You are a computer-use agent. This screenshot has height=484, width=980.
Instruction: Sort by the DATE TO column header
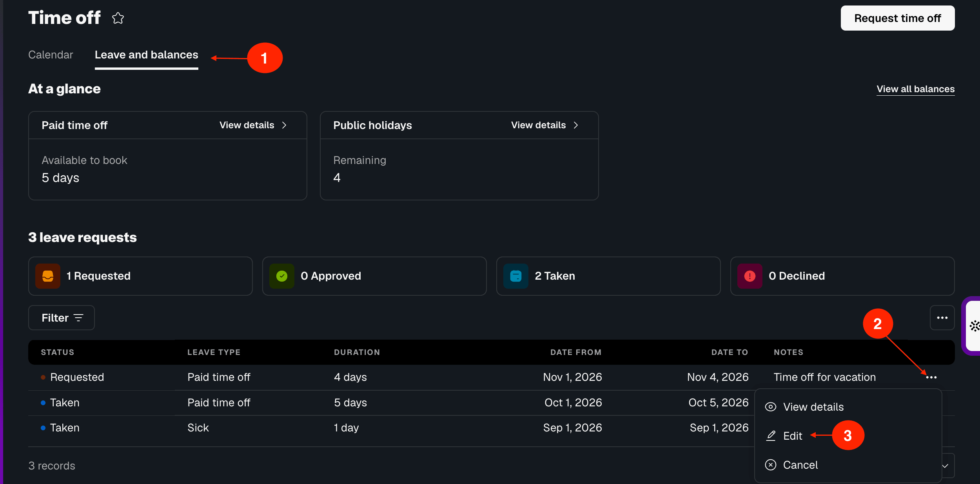tap(730, 352)
